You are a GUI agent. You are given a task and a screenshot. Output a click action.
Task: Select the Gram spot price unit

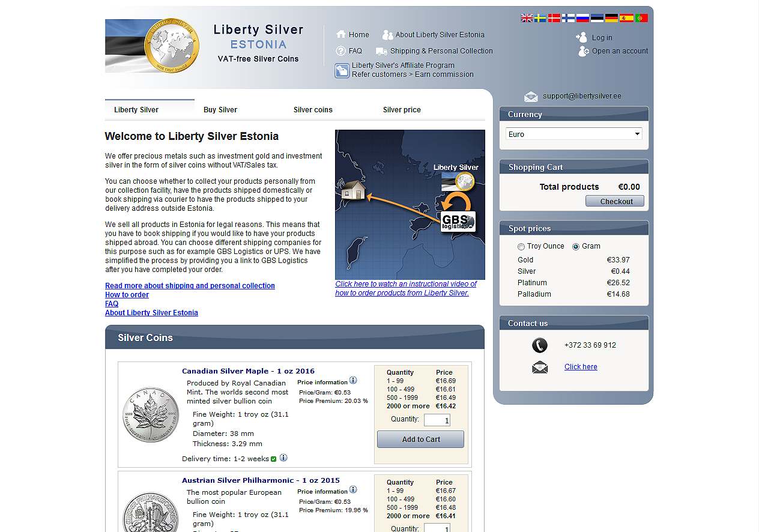click(576, 247)
